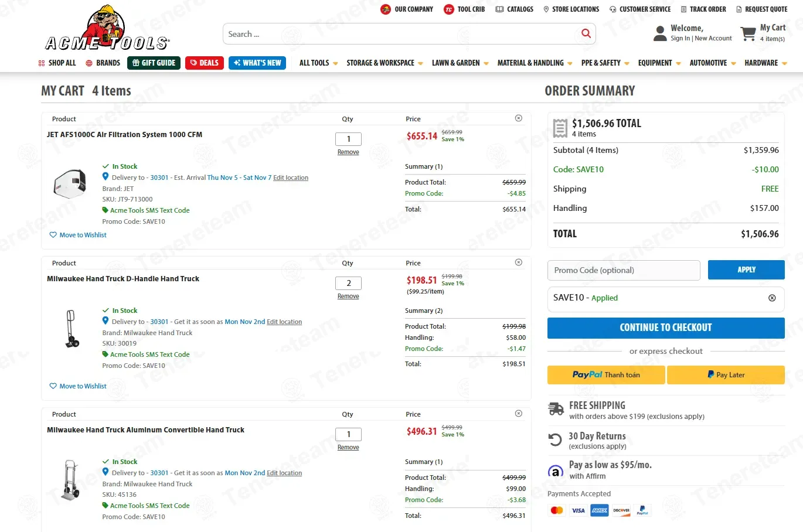
Task: Delete D-Handle Hand Truck with X icon
Action: (x=519, y=262)
